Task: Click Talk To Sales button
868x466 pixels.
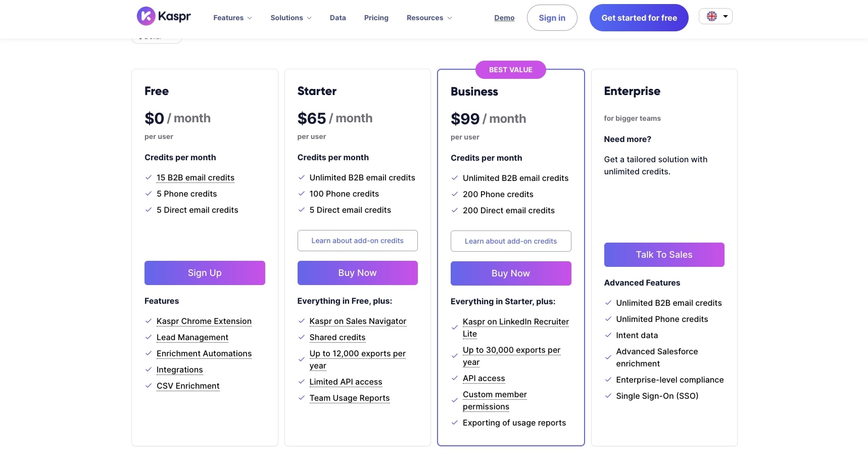Action: [x=664, y=255]
